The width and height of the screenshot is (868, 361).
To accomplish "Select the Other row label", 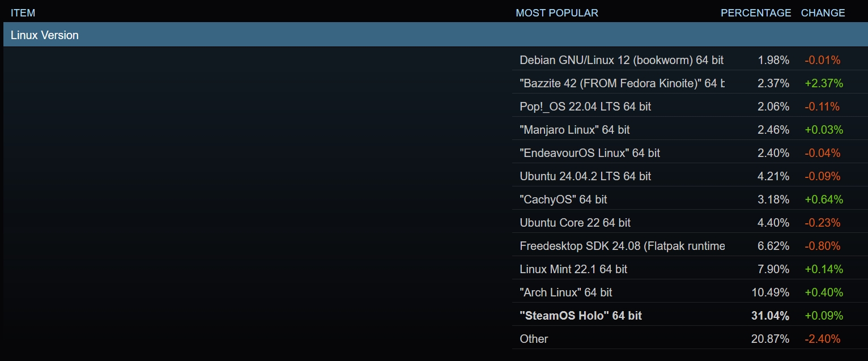I will [534, 339].
